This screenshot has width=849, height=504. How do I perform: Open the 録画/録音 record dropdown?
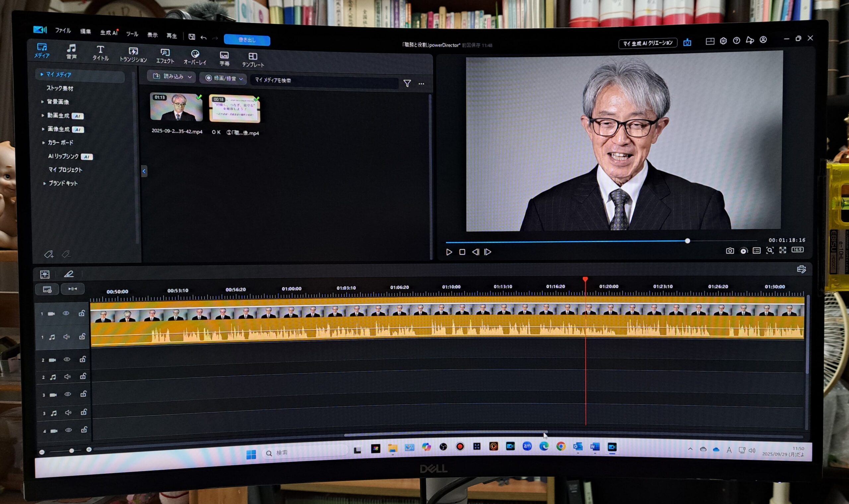pos(224,79)
